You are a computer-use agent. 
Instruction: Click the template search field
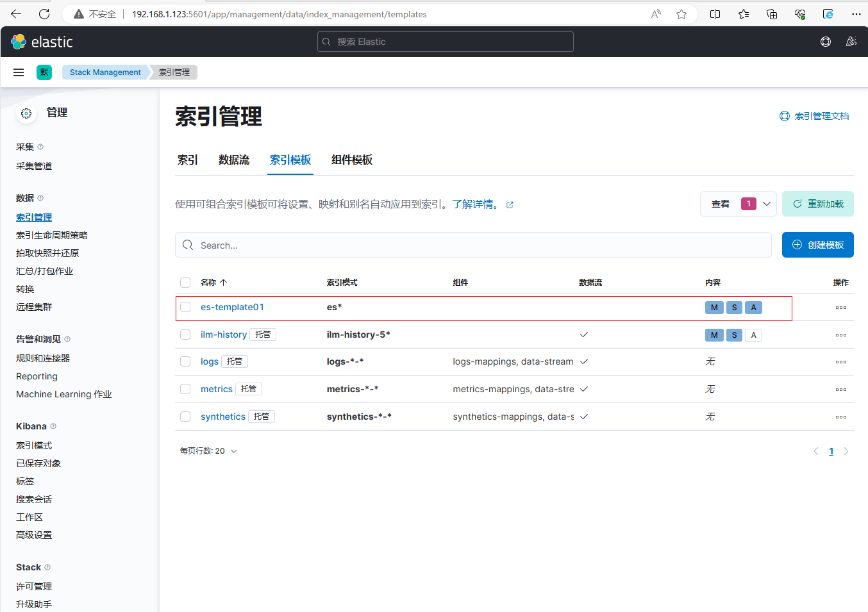tap(473, 245)
